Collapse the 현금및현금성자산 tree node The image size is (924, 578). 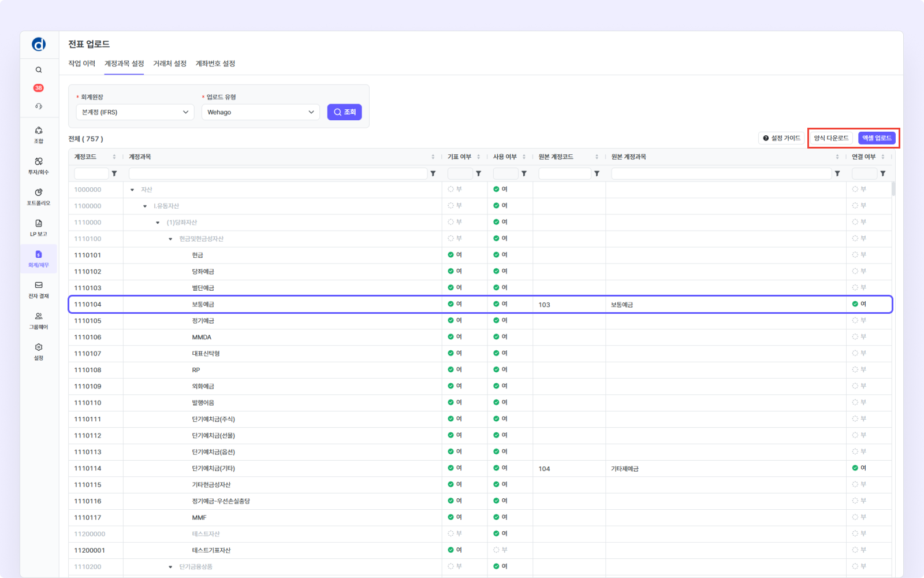pos(170,239)
